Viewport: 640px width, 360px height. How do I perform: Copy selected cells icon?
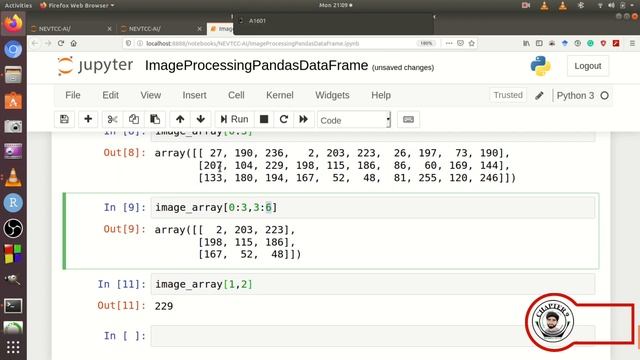coord(134,119)
